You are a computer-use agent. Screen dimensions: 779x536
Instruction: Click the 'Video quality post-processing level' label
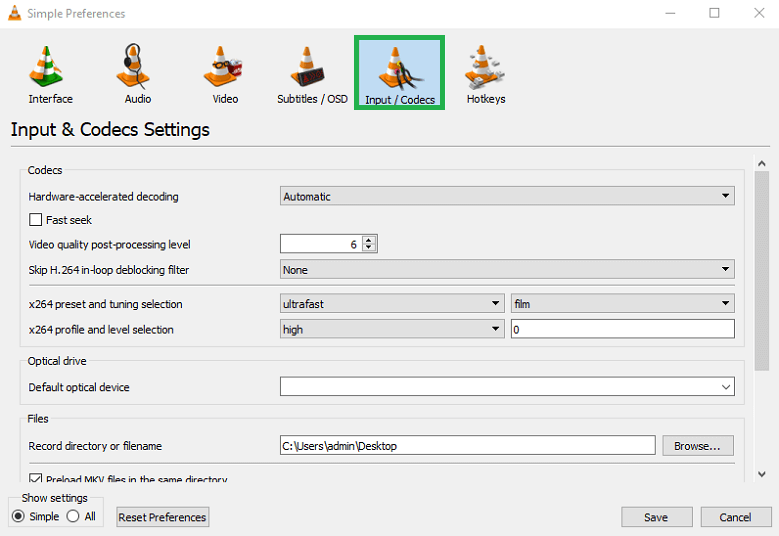point(109,244)
